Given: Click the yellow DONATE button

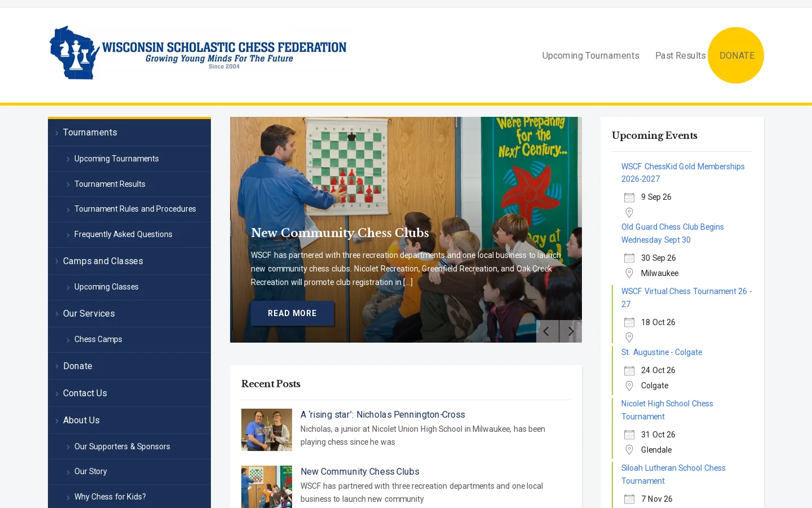Looking at the screenshot, I should tap(736, 55).
